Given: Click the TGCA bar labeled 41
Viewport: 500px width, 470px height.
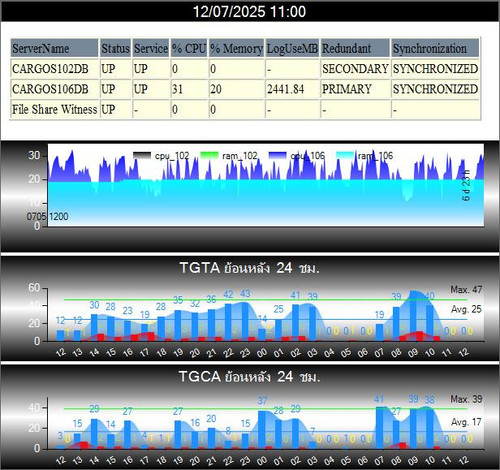Looking at the screenshot, I should [x=379, y=428].
